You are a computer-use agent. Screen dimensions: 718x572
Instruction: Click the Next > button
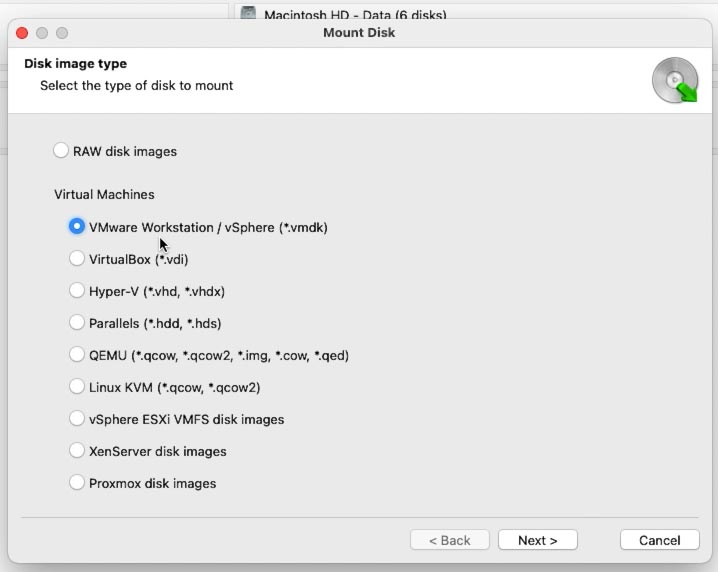click(538, 540)
